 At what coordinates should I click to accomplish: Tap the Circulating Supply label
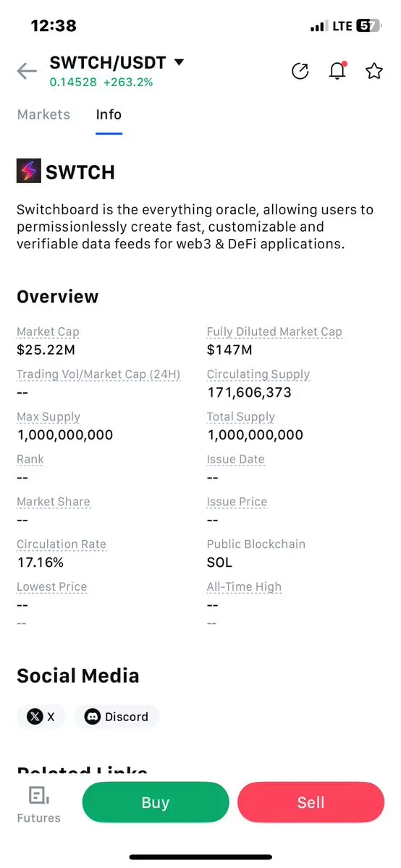click(258, 374)
